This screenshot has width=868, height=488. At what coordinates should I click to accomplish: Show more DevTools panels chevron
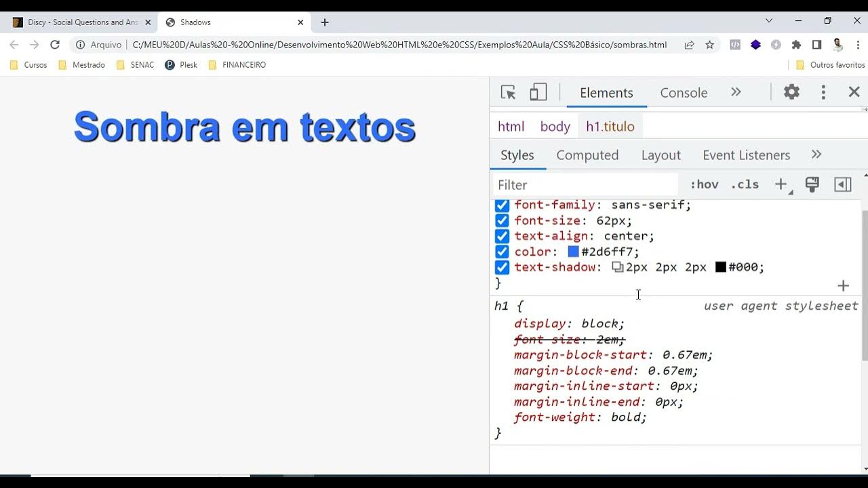(x=736, y=92)
